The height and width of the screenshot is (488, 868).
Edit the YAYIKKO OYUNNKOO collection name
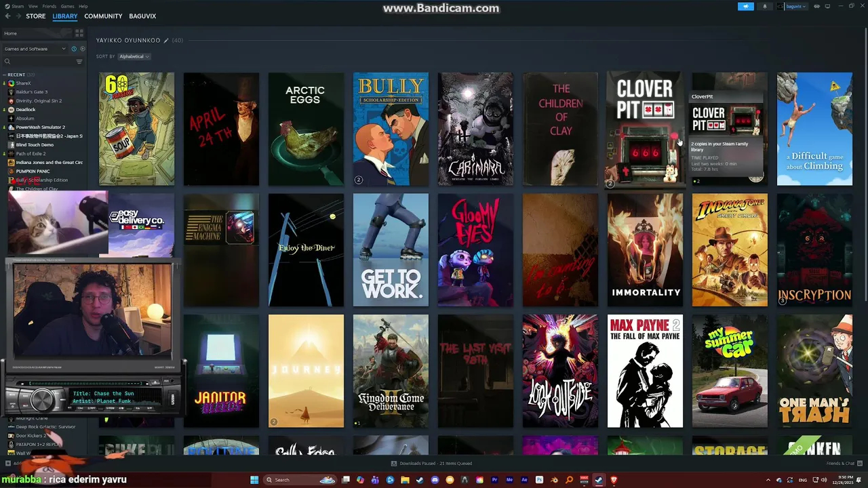166,41
